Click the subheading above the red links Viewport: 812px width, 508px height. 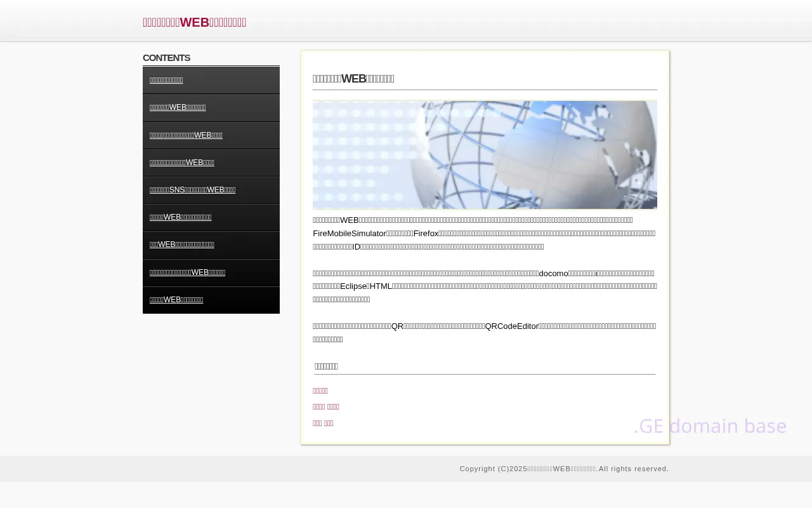326,366
